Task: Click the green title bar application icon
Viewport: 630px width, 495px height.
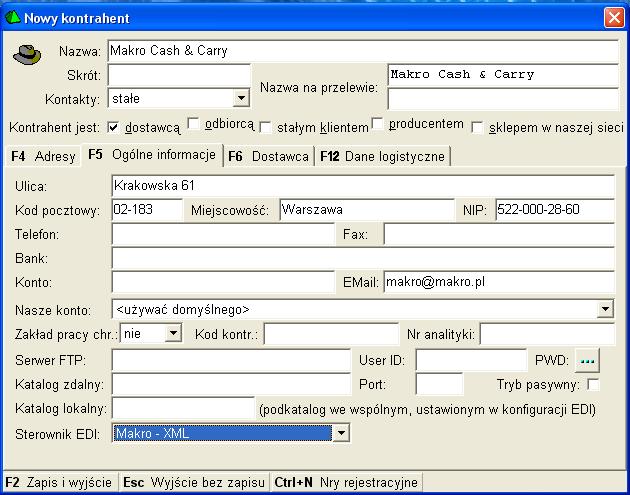Action: point(12,18)
